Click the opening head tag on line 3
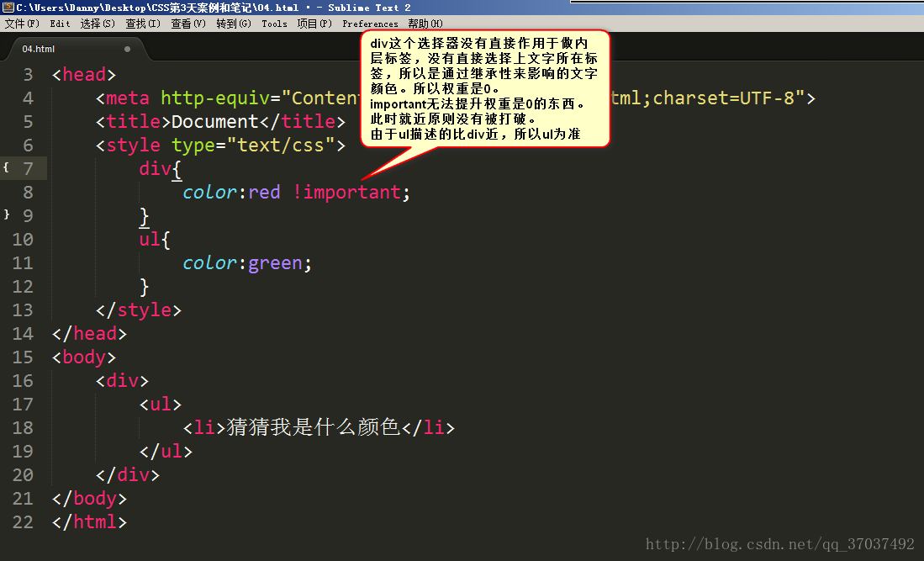The height and width of the screenshot is (561, 924). pyautogui.click(x=84, y=75)
